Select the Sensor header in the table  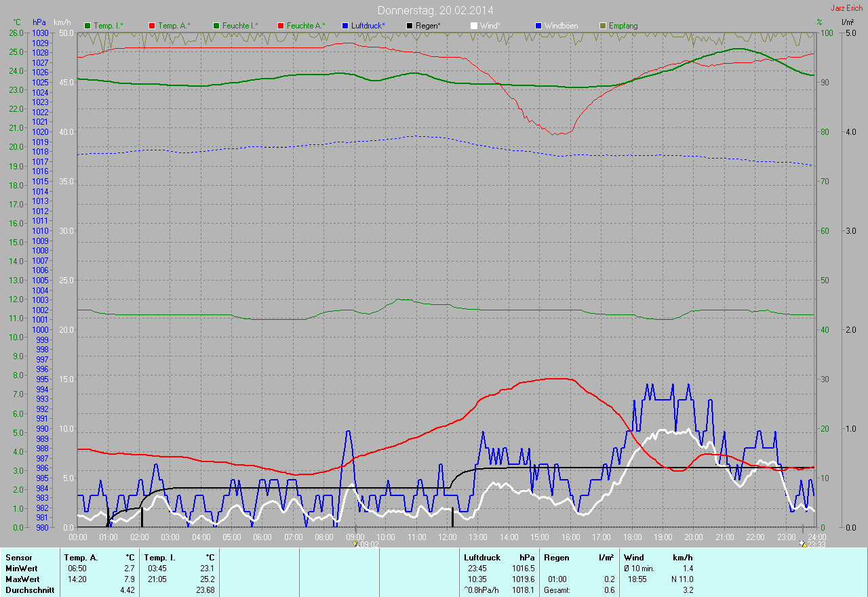(19, 557)
